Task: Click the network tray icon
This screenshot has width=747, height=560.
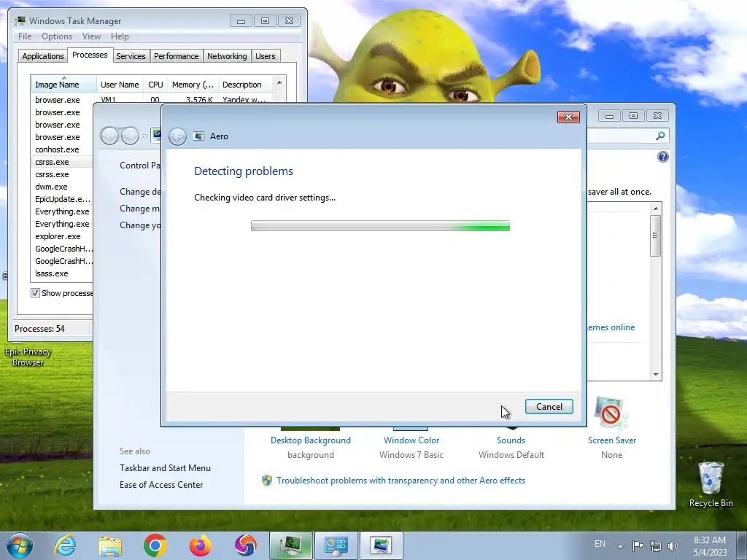Action: (x=656, y=546)
